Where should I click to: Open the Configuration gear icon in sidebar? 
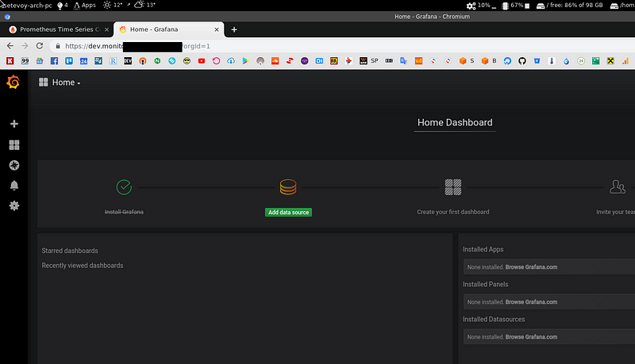(14, 205)
